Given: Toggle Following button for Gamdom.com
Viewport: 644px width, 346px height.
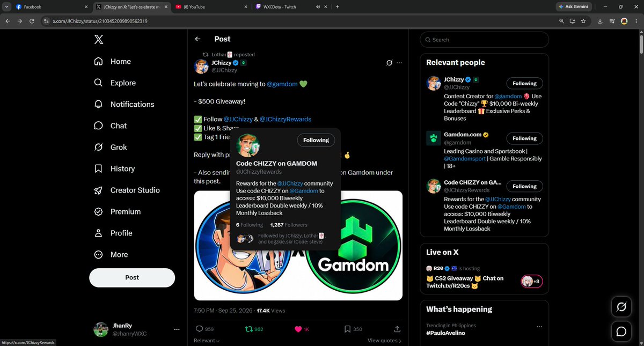Looking at the screenshot, I should tap(524, 138).
